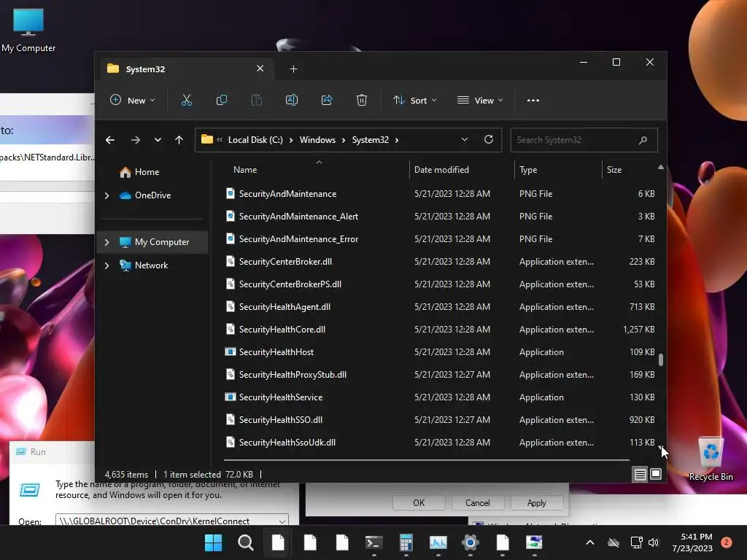Expand Network tree node

107,265
